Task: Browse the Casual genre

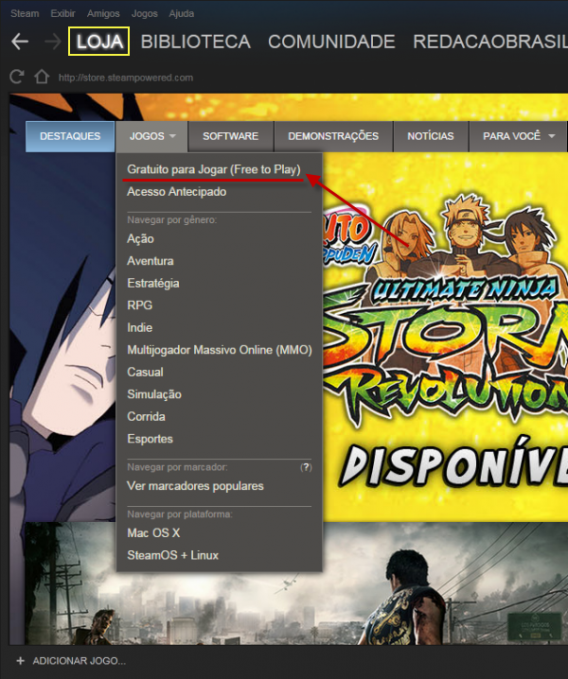Action: (145, 372)
